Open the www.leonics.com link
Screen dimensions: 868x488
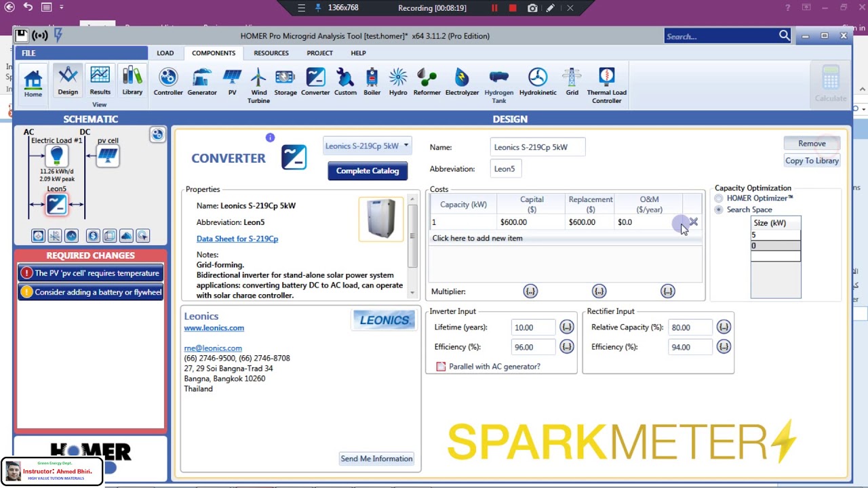click(214, 328)
